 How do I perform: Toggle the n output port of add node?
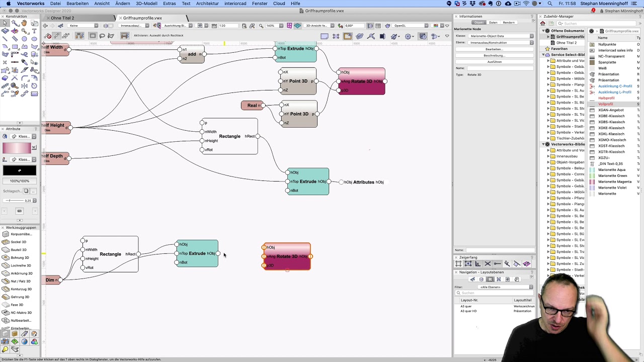click(205, 54)
